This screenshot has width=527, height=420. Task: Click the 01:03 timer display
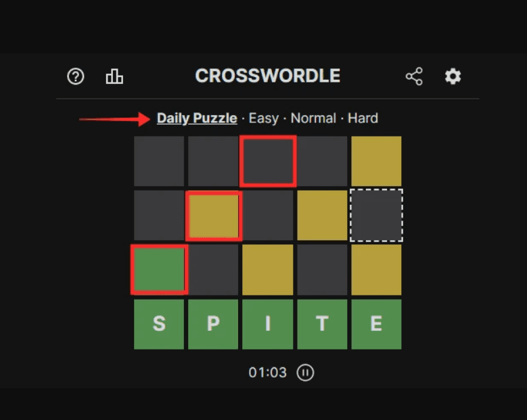(x=267, y=373)
